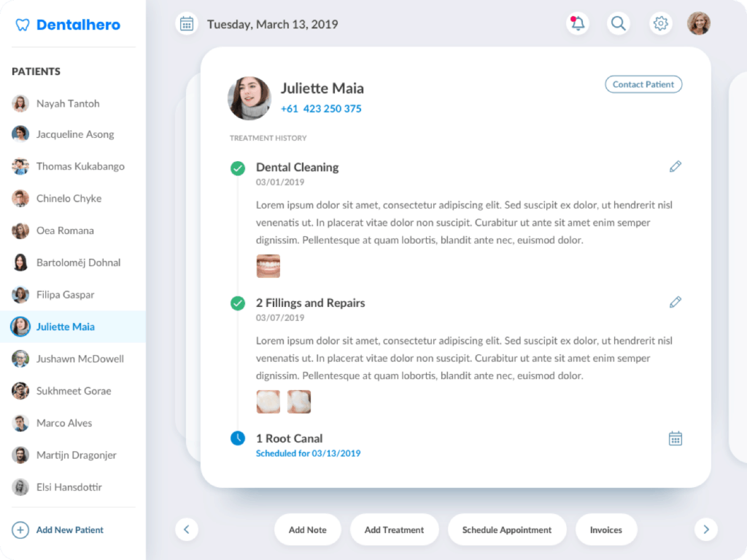
Task: Edit the 2 Fillings and Repairs entry
Action: (x=676, y=302)
